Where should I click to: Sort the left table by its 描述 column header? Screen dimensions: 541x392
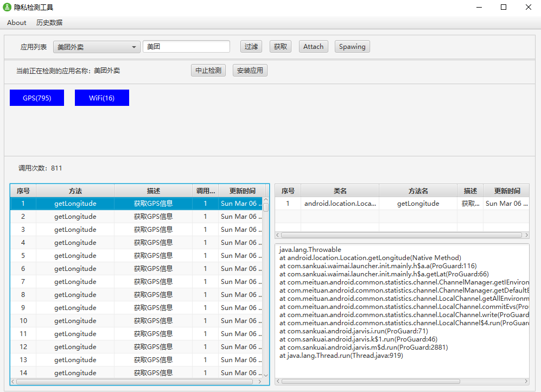pyautogui.click(x=153, y=191)
